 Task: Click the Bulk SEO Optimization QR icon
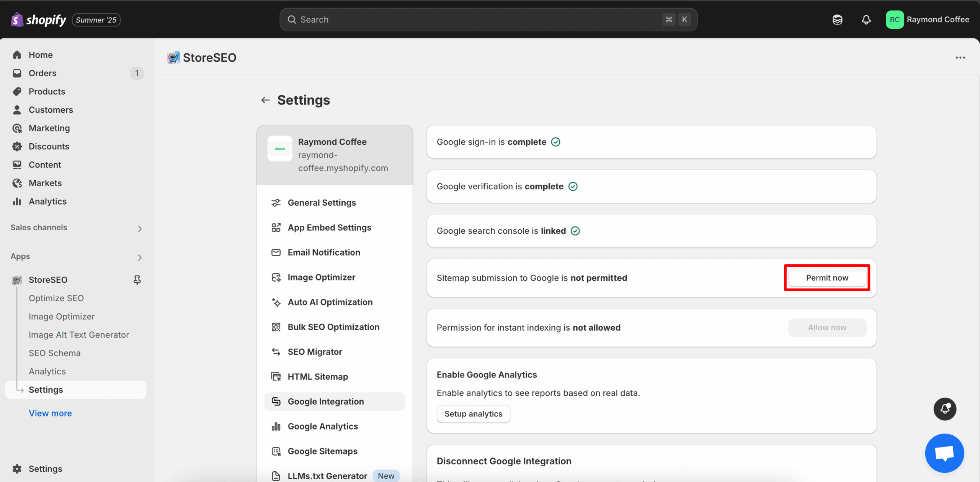click(276, 327)
